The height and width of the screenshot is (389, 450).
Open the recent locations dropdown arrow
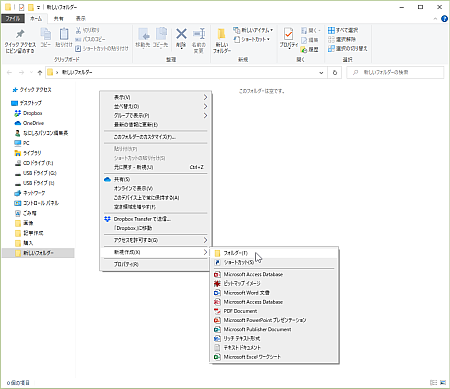point(31,72)
